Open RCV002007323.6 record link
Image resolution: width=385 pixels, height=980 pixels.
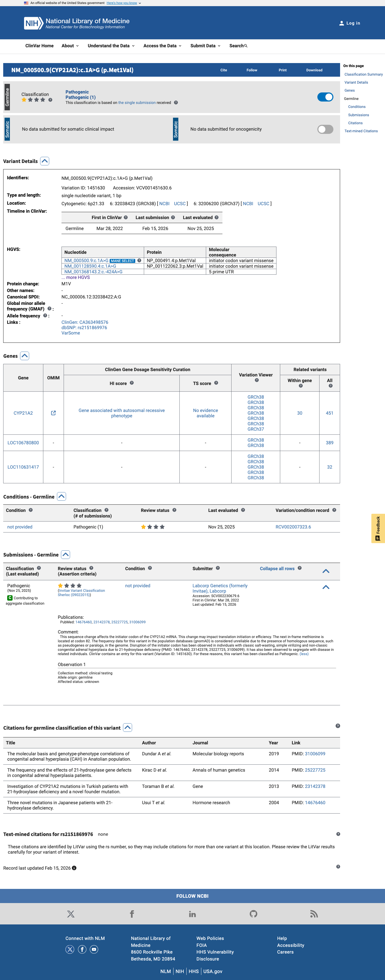(x=293, y=527)
